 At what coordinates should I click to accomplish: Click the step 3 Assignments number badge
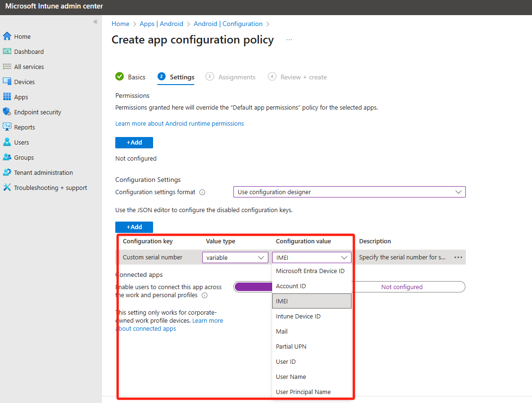[x=210, y=77]
